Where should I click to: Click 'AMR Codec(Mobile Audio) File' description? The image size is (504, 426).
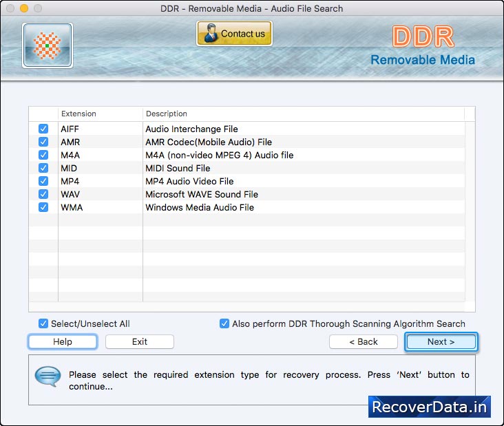209,142
